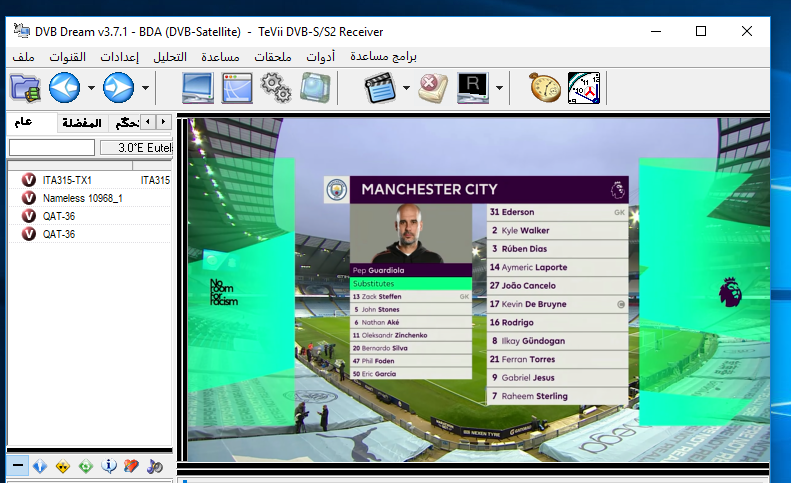This screenshot has height=483, width=791.
Task: Click the black screen R icon
Action: pos(473,88)
